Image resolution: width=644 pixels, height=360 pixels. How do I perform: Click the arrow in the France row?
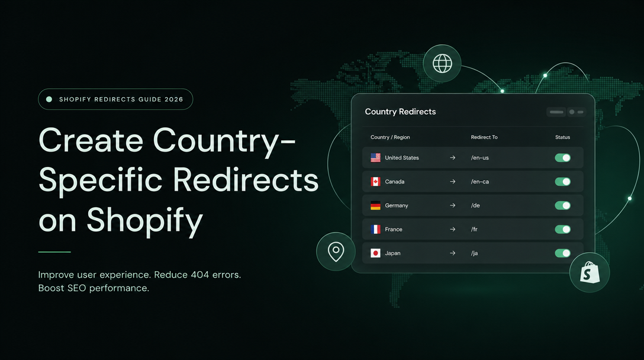pyautogui.click(x=452, y=229)
